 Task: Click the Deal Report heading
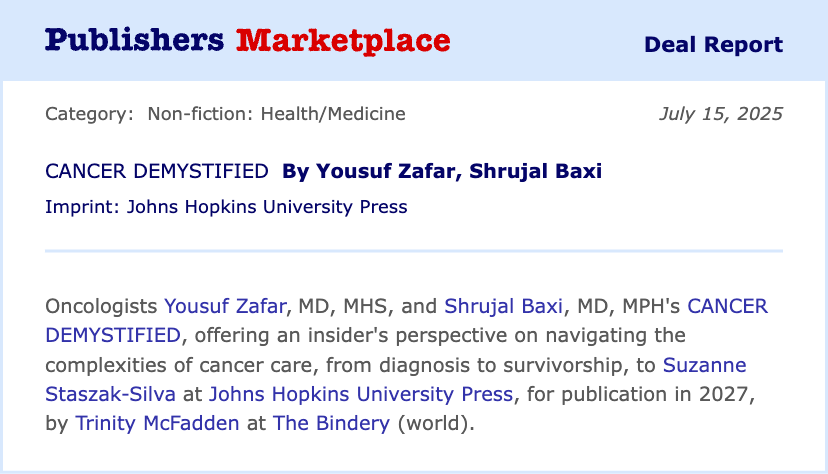click(713, 45)
